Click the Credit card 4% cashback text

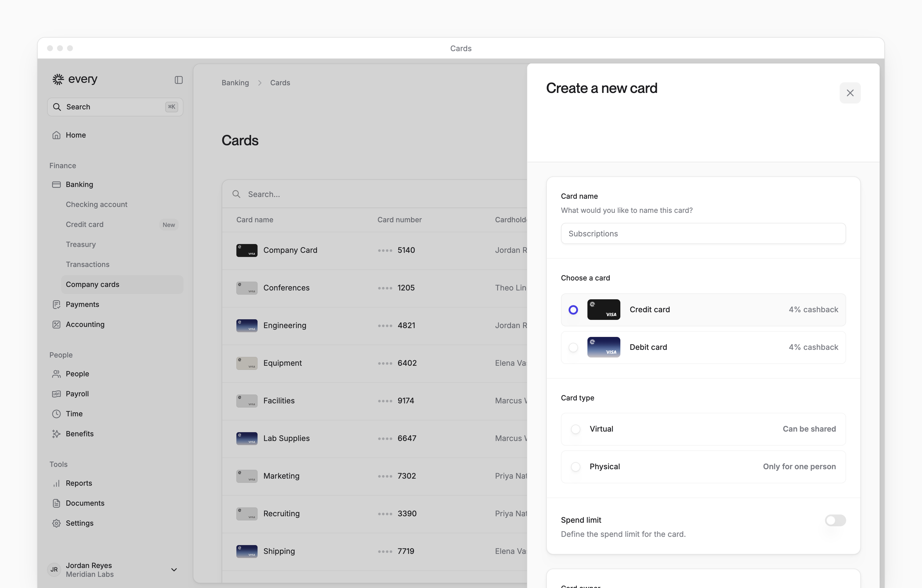coord(813,310)
